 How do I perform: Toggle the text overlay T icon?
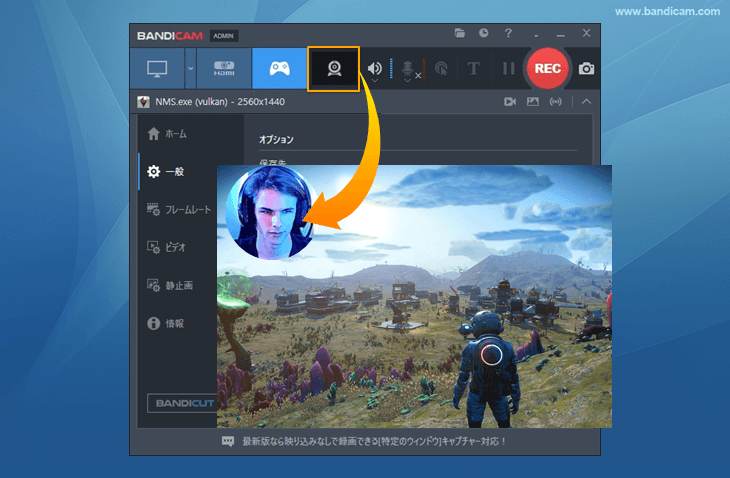point(473,68)
